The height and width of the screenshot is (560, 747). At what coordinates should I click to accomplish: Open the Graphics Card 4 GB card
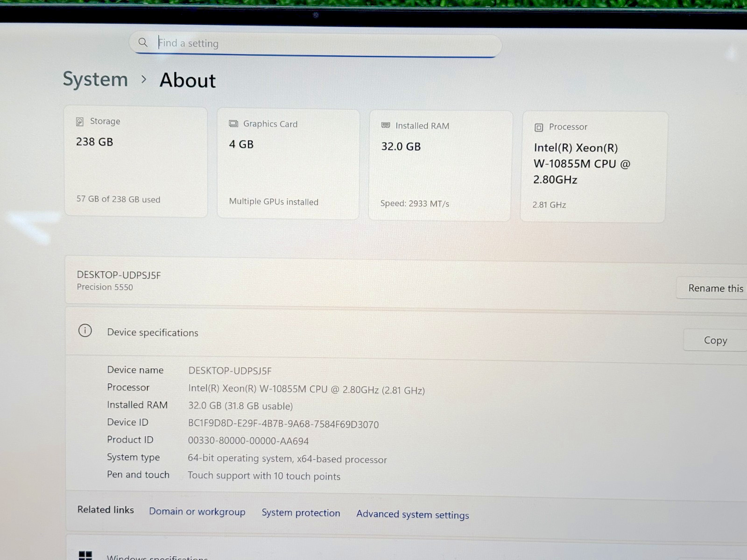289,164
